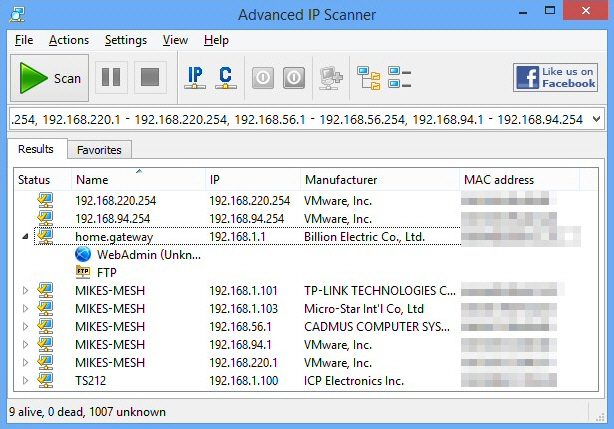Viewport: 614px width, 429px height.
Task: Click TP-LINK TECHNOLOGIES manufacturer cell
Action: click(380, 290)
